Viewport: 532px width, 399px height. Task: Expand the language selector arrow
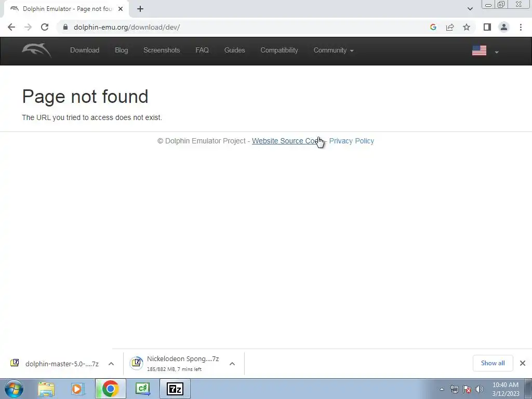497,52
